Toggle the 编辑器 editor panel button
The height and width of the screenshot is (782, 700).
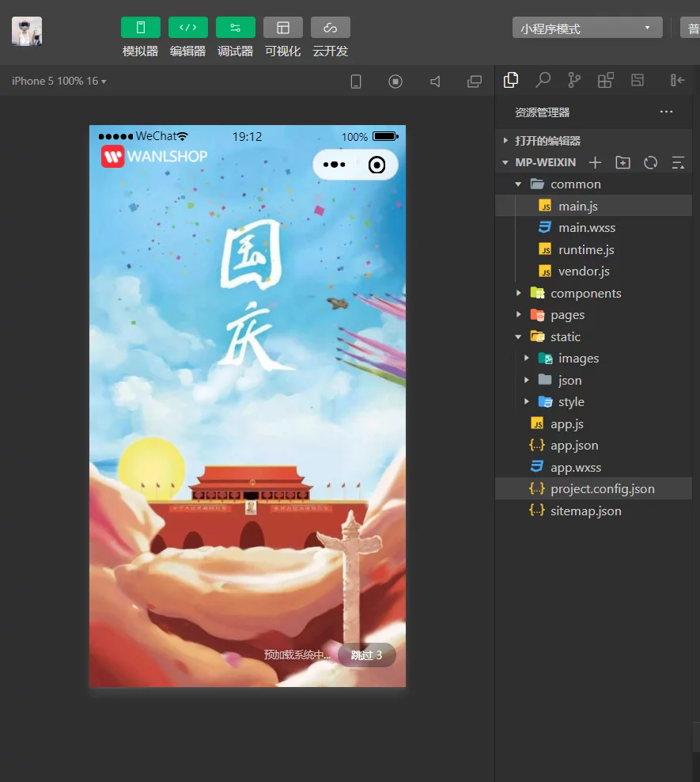point(187,28)
